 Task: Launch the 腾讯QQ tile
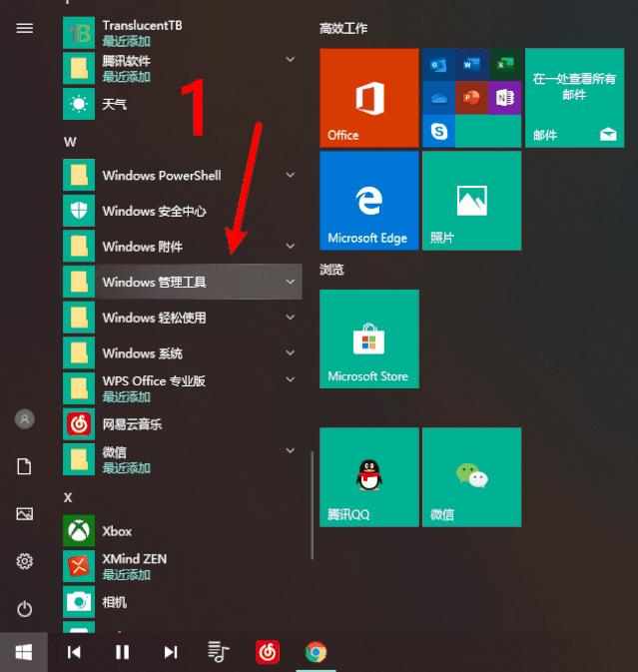(368, 477)
